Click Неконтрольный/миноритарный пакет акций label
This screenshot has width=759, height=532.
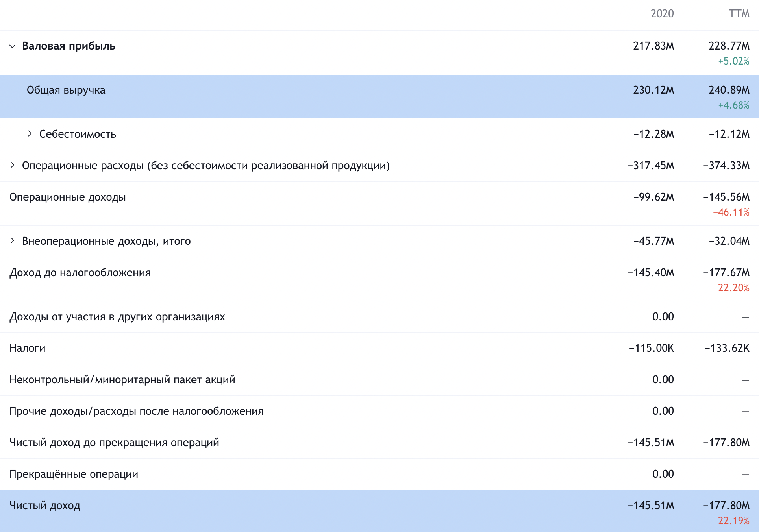tap(122, 380)
